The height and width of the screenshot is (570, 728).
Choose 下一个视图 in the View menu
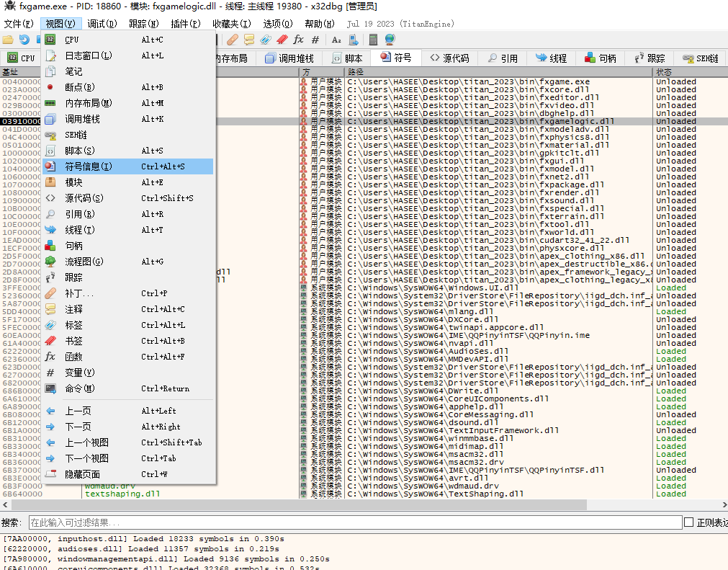click(x=127, y=458)
